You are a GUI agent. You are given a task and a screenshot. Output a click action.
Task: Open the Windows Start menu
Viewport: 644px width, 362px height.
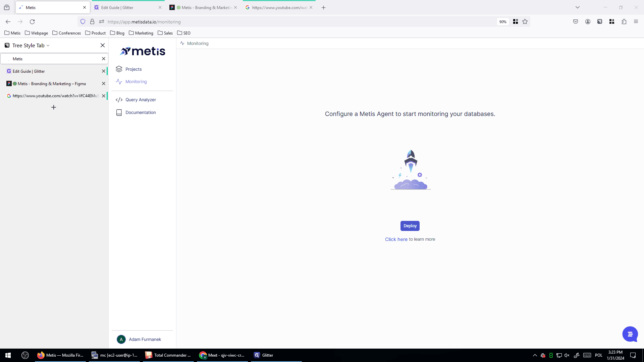8,355
